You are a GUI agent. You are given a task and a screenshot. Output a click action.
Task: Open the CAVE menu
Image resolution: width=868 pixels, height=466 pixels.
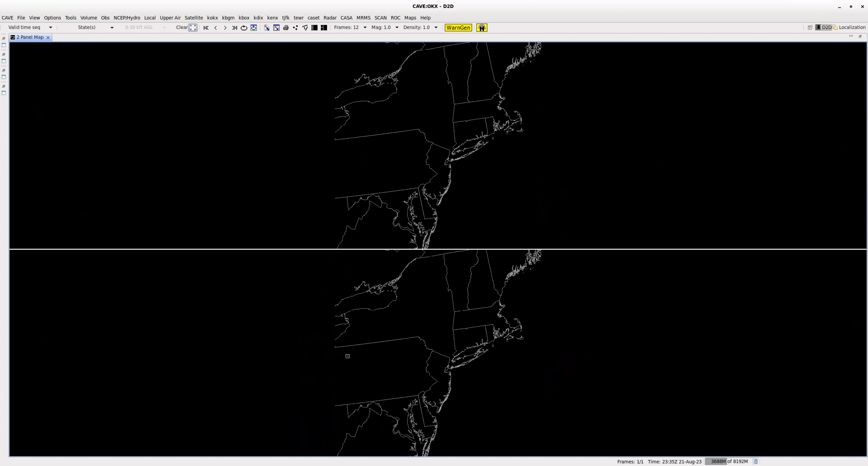click(x=7, y=17)
